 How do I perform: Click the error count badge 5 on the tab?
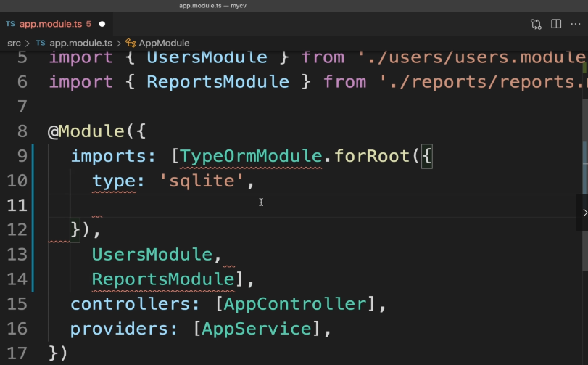point(88,24)
